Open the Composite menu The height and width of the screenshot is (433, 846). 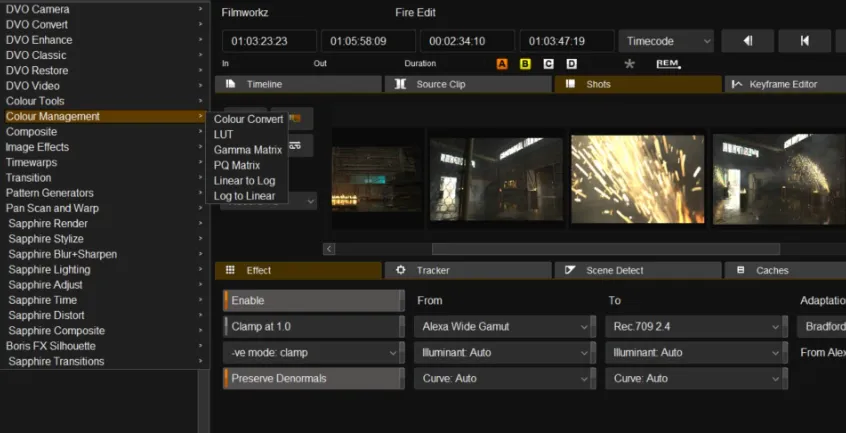[x=104, y=132]
